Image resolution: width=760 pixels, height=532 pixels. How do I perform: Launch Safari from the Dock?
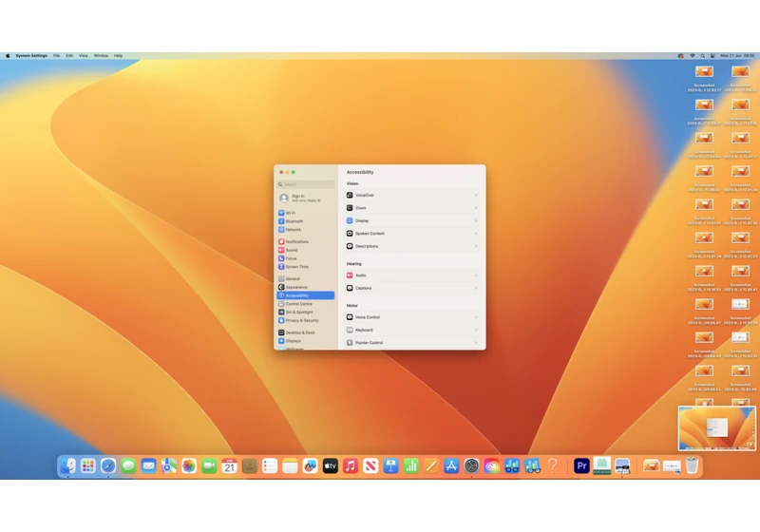click(108, 466)
